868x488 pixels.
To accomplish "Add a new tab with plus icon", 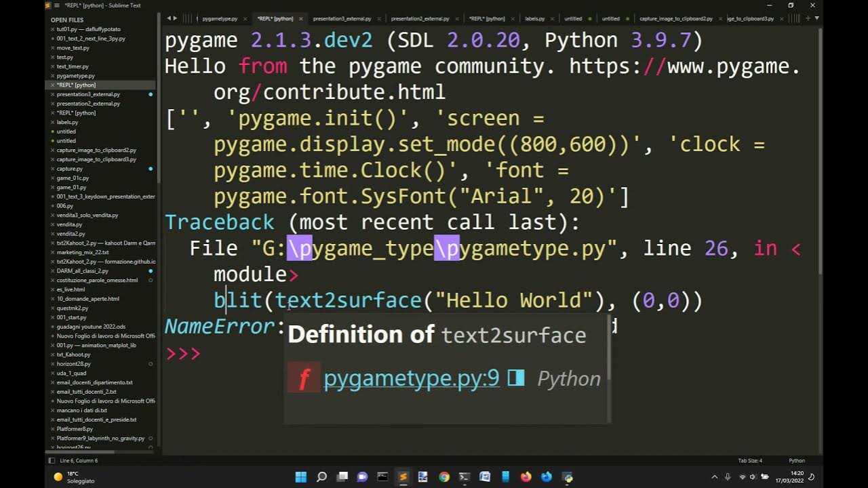I will pos(808,18).
